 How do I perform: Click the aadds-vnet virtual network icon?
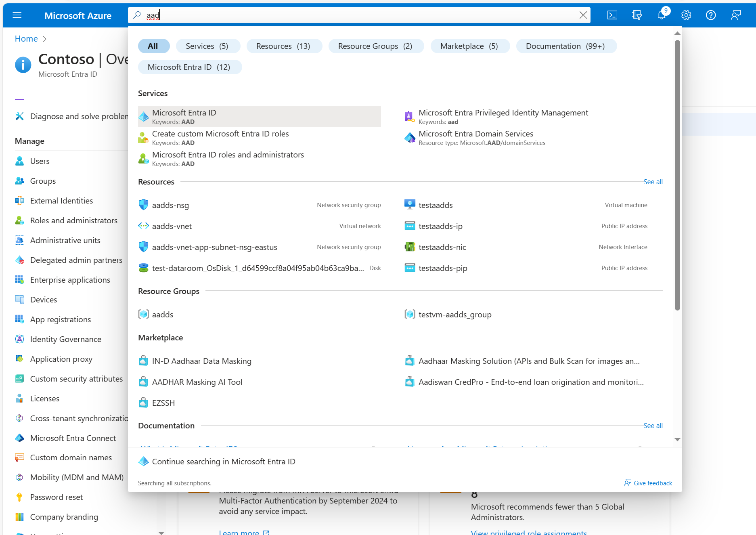[x=143, y=226]
